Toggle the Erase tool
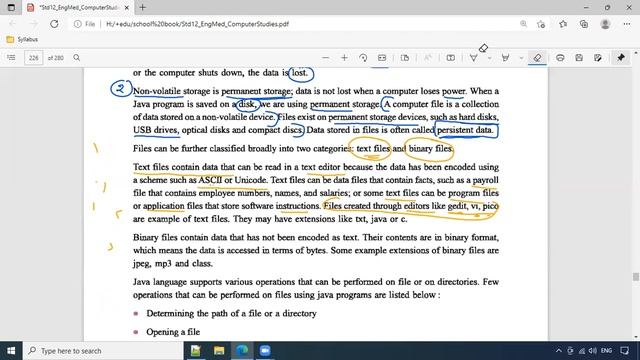 [x=537, y=58]
